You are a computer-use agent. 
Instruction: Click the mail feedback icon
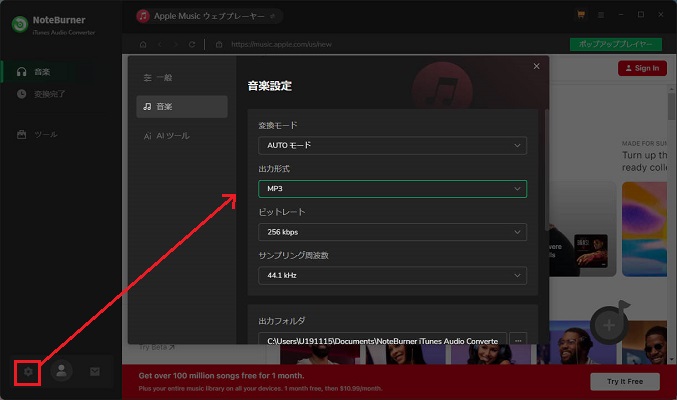(x=95, y=371)
